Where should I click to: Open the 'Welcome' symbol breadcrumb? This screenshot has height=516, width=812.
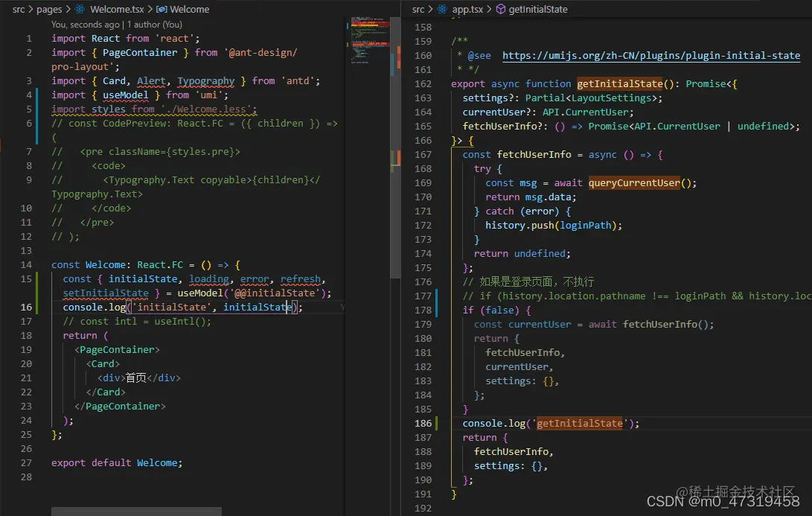tap(190, 9)
